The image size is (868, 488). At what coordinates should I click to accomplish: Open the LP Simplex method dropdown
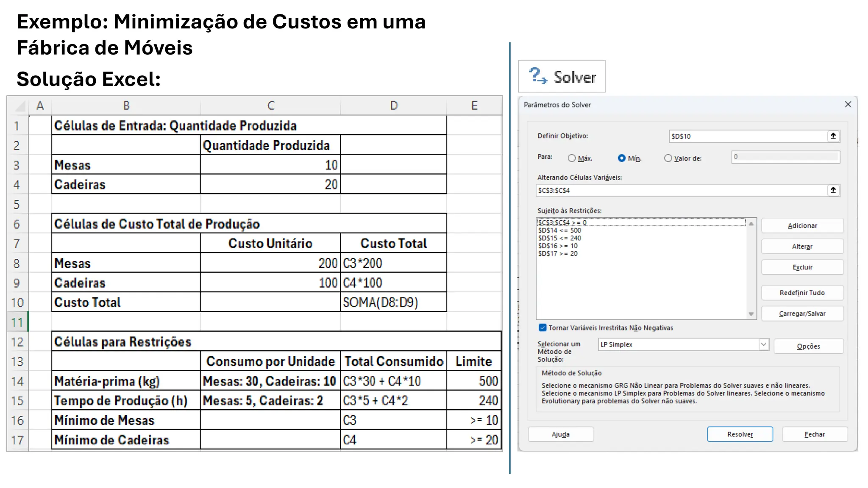pos(763,344)
